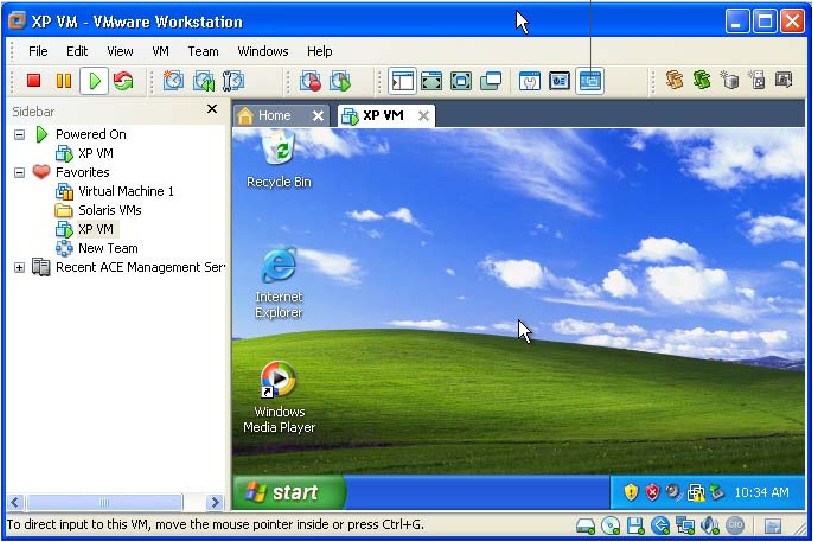Screen dimensions: 813x542
Task: Click the 10:34 AM clock in guest taskbar
Action: (761, 492)
